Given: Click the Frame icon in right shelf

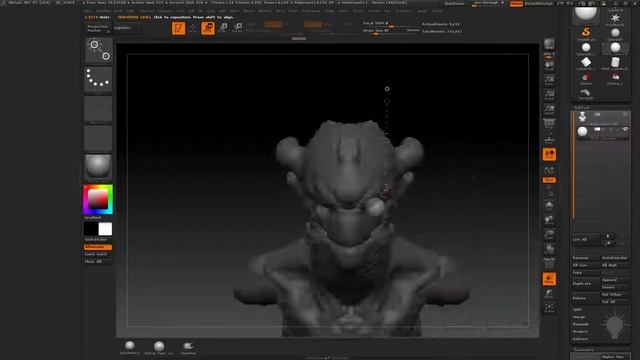Looking at the screenshot, I should coord(549,205).
